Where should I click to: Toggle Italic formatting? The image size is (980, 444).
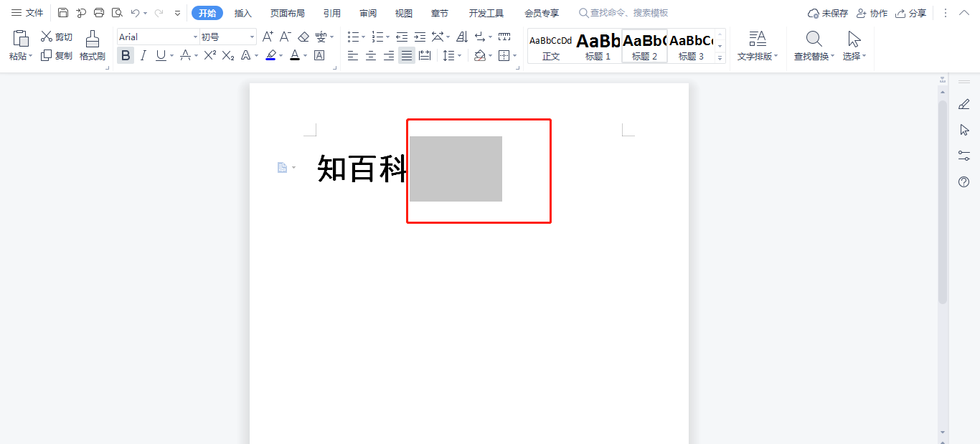[x=143, y=55]
